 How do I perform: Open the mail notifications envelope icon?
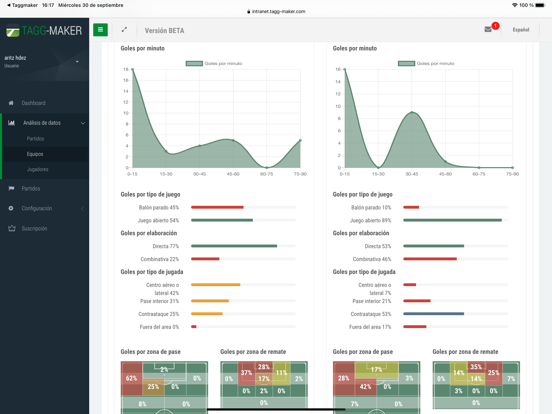point(488,30)
